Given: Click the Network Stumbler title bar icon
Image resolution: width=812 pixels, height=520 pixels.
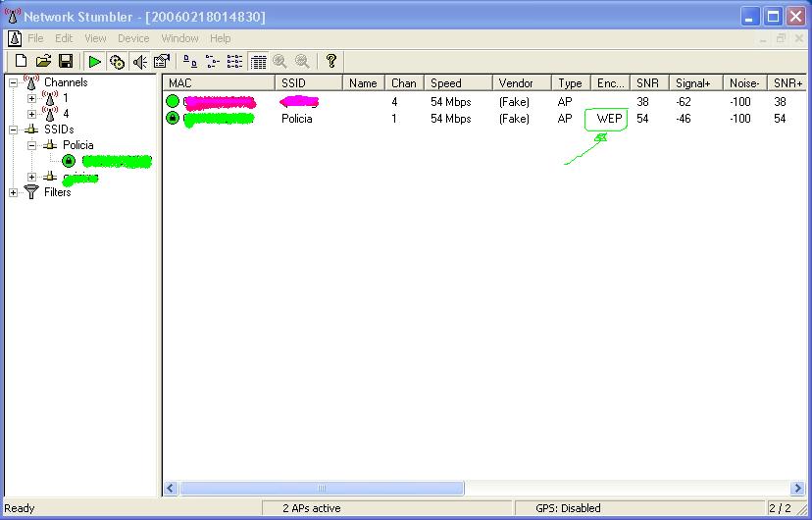Looking at the screenshot, I should pos(13,16).
